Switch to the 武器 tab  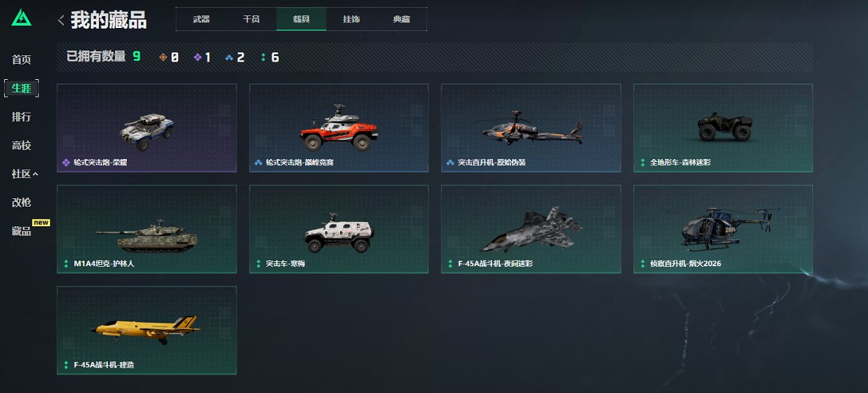click(201, 20)
